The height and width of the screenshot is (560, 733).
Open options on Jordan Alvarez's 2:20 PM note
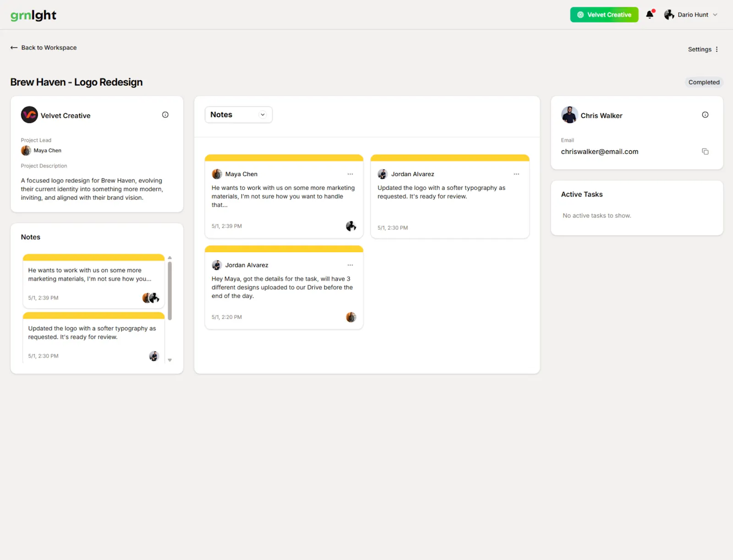tap(350, 265)
